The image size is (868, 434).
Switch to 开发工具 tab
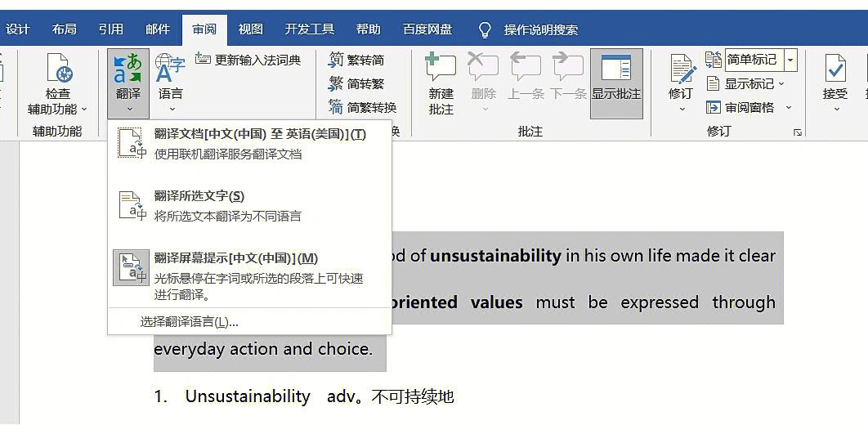tap(310, 29)
